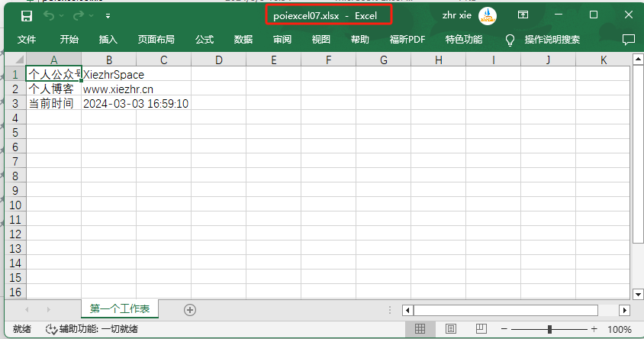Open the 公式 ribbon tab
The width and height of the screenshot is (644, 339).
click(x=204, y=40)
